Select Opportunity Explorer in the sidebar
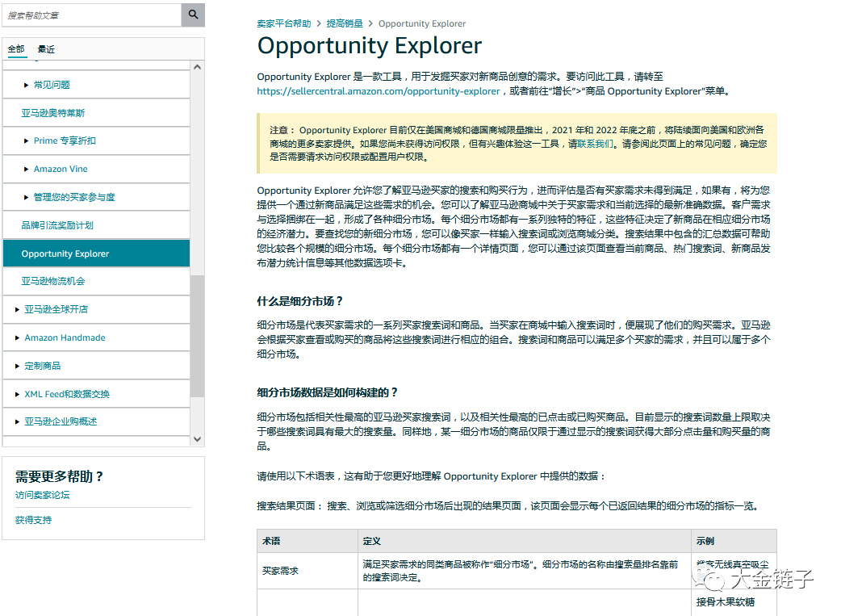 (x=97, y=254)
